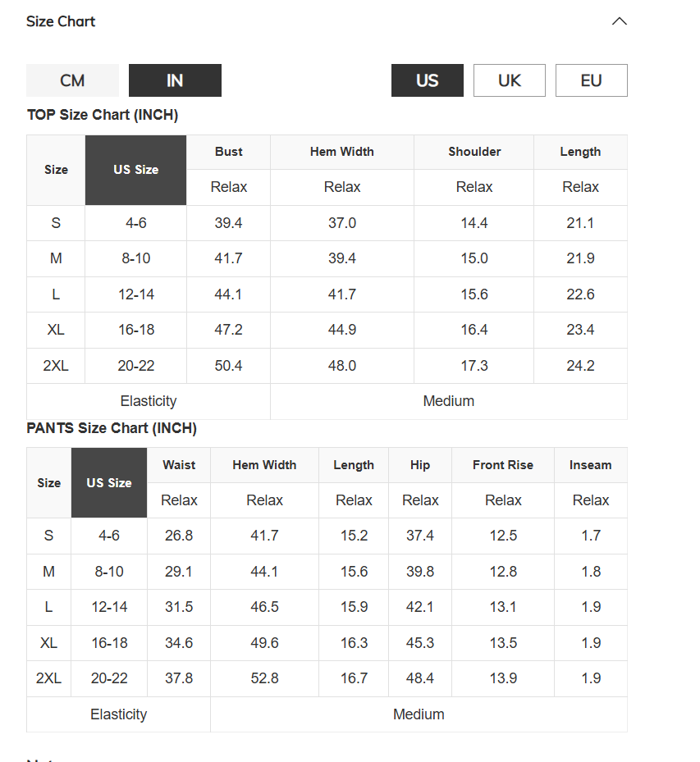This screenshot has height=762, width=700.
Task: Click the Size Chart heading
Action: (x=61, y=21)
